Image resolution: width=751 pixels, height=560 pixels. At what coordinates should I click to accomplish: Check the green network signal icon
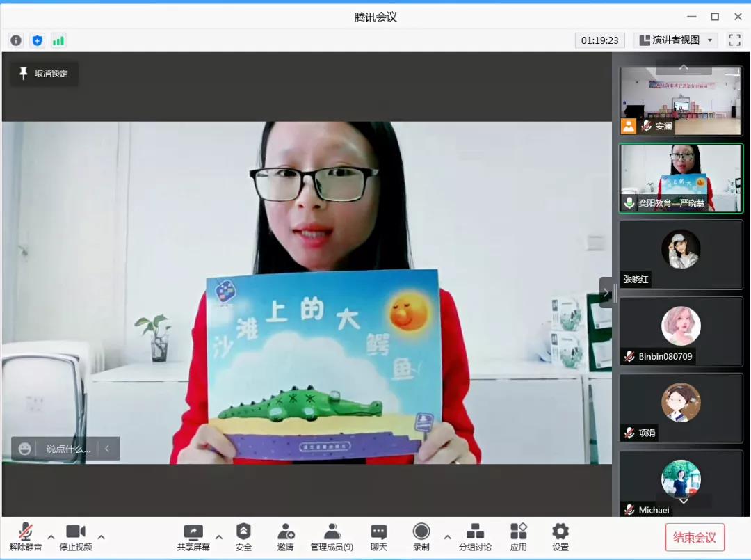(58, 40)
